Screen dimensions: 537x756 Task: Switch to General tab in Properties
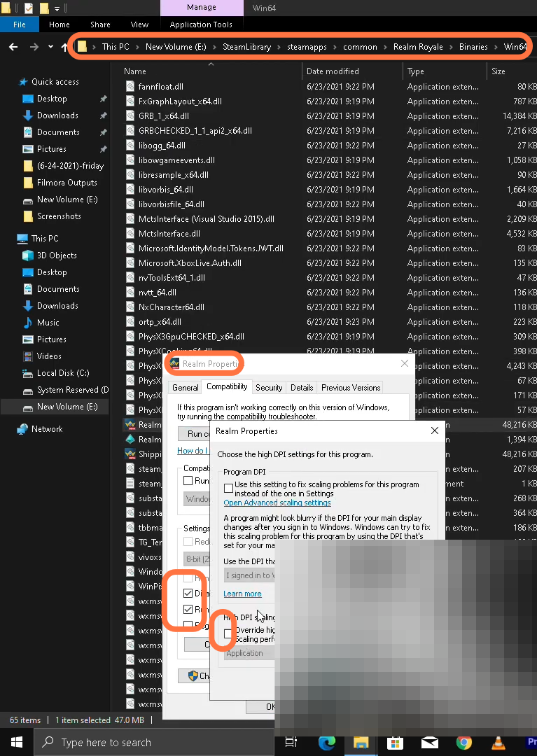pos(185,388)
